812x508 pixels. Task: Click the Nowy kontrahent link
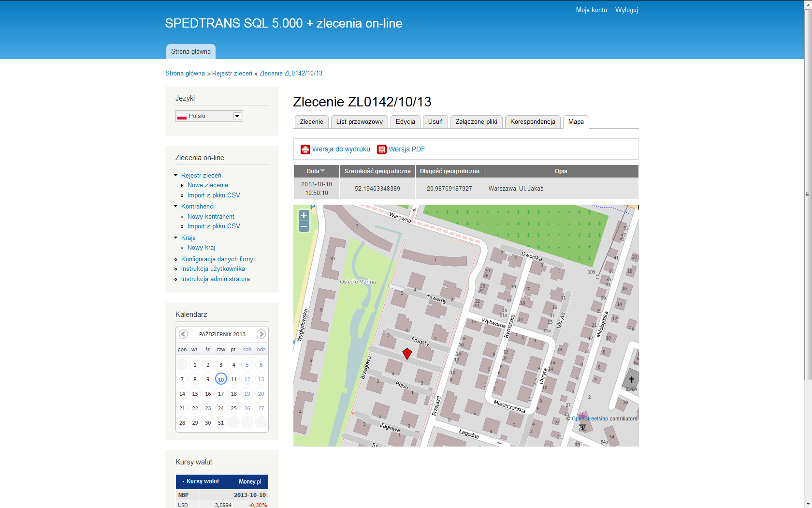[211, 216]
